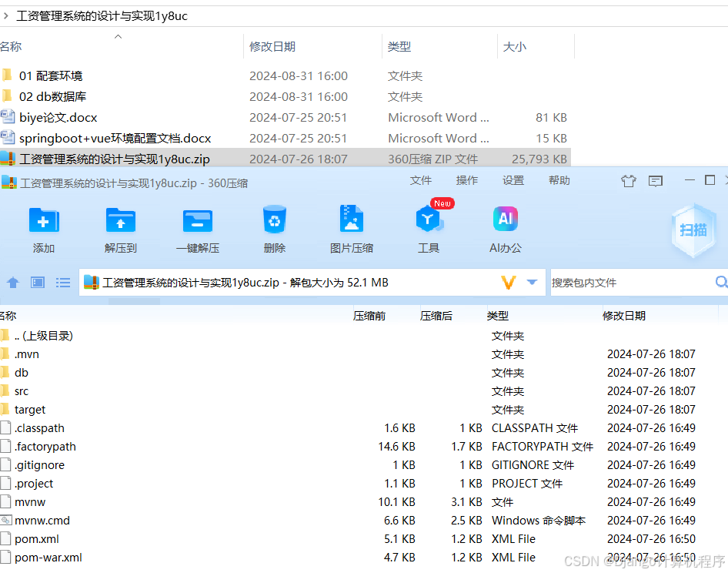Image resolution: width=728 pixels, height=573 pixels.
Task: Open the 设置 menu
Action: tap(514, 180)
